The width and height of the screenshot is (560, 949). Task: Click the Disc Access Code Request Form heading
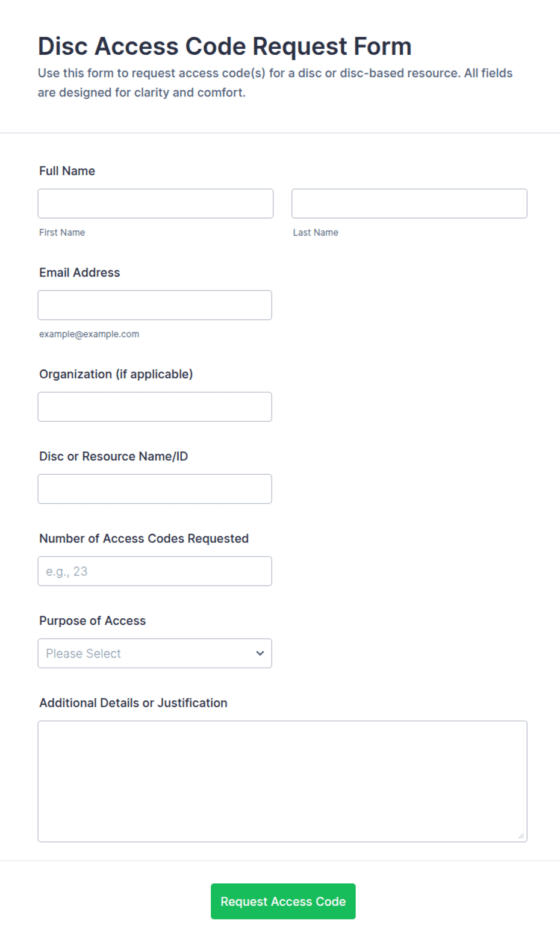225,46
